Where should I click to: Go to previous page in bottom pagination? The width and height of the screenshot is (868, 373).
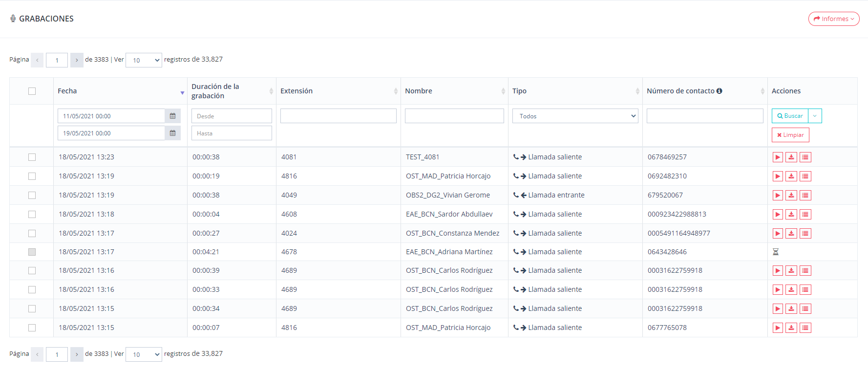tap(37, 354)
